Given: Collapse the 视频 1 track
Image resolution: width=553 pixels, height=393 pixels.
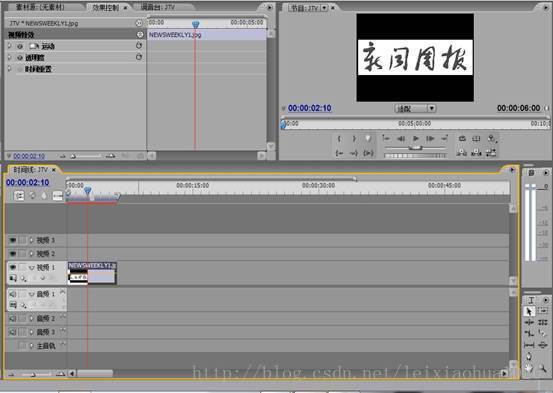Looking at the screenshot, I should click(31, 268).
